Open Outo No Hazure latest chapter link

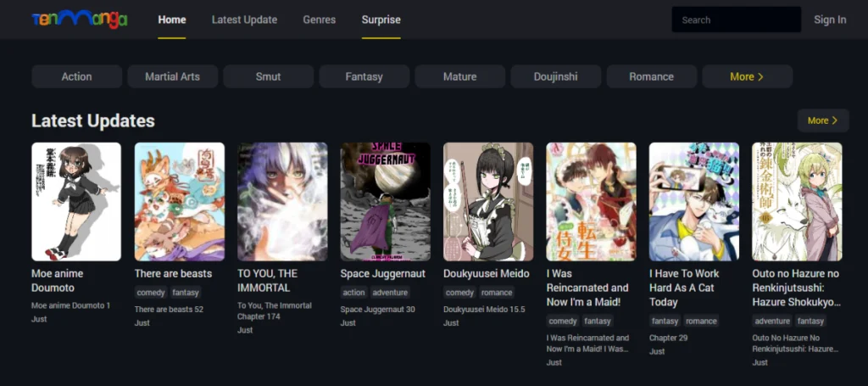[795, 344]
